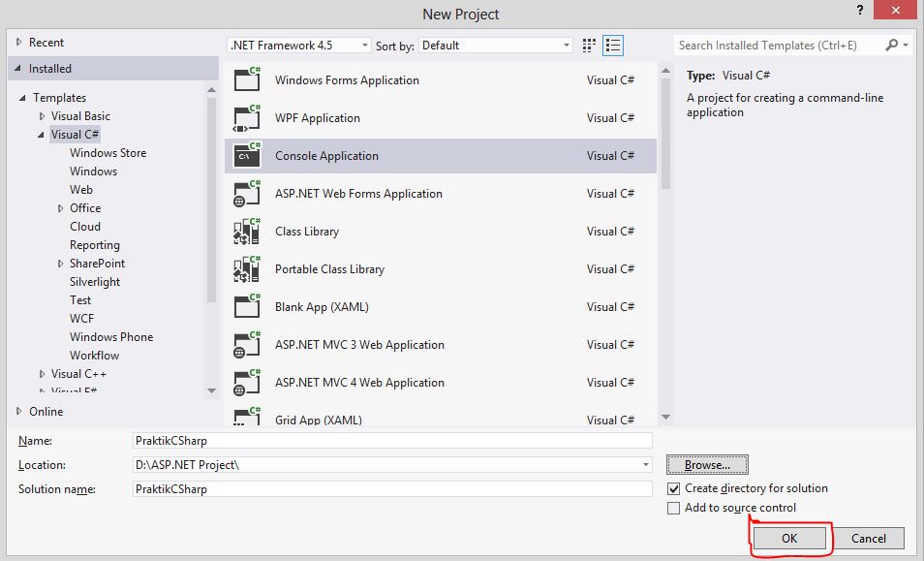Enable Add to source control

(673, 507)
